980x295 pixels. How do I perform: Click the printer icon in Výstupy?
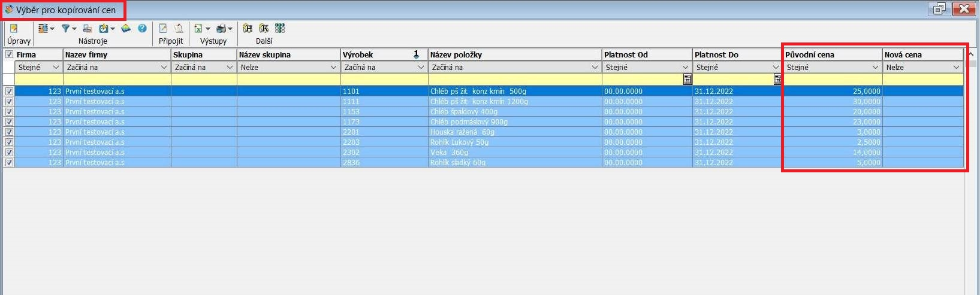tap(221, 28)
